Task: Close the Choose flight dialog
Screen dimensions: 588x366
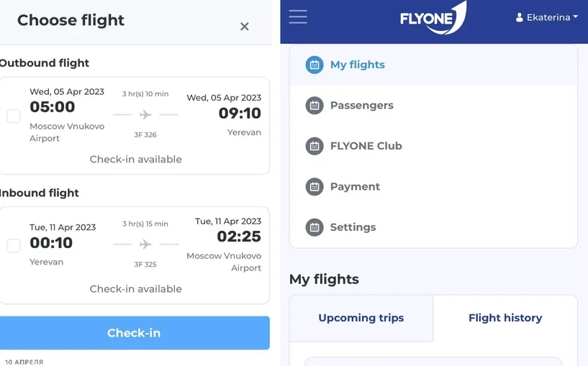Action: click(x=245, y=27)
